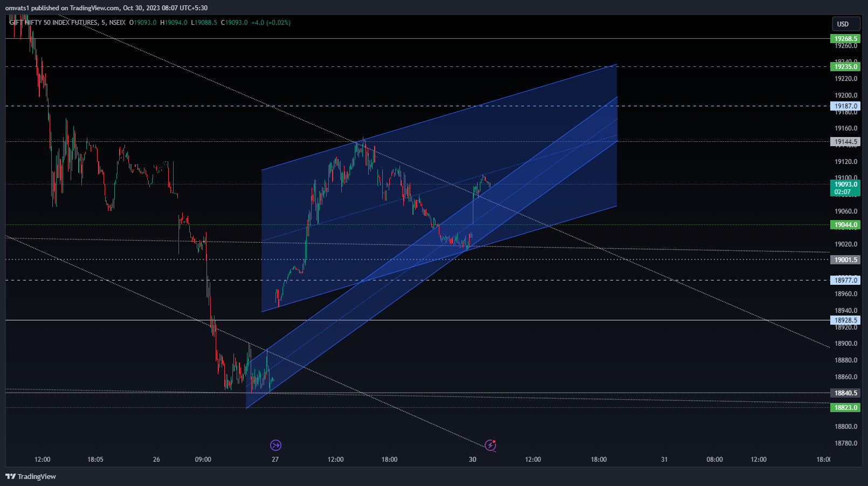
Task: Click the 18960.0 price scale tick
Action: (846, 294)
